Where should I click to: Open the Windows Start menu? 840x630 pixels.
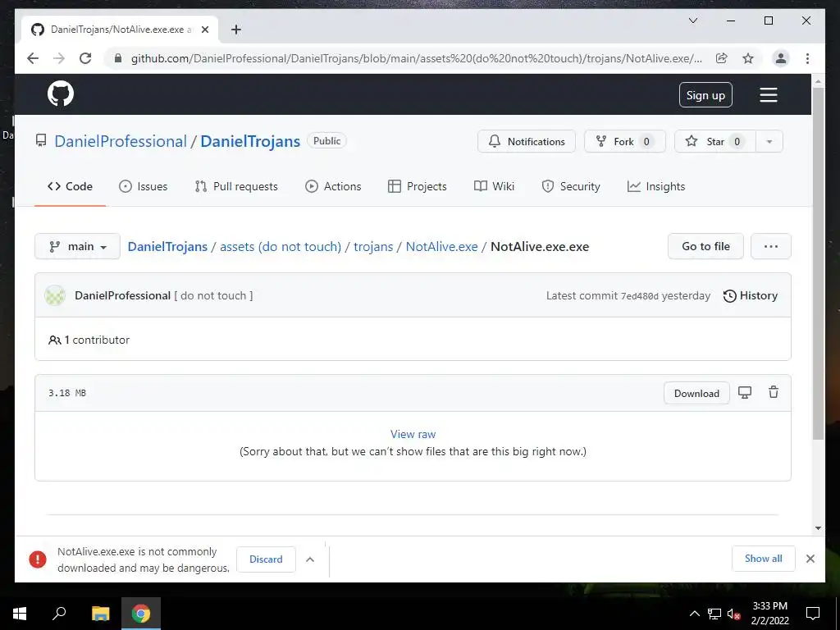click(20, 614)
